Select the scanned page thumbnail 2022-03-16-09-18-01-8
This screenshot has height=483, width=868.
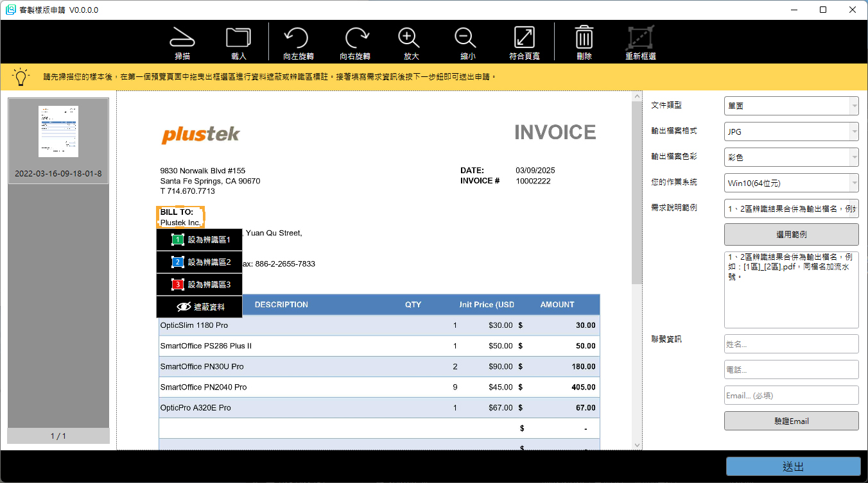58,141
